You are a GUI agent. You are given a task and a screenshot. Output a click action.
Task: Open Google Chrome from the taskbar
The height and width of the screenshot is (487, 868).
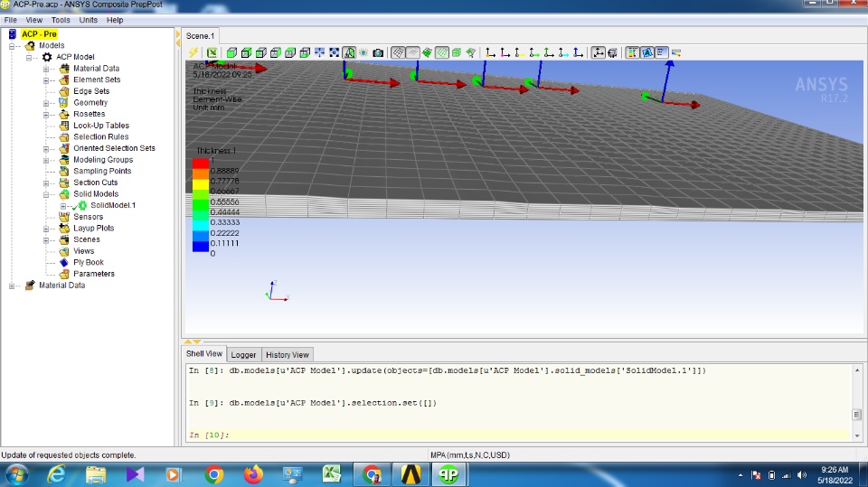click(x=214, y=473)
